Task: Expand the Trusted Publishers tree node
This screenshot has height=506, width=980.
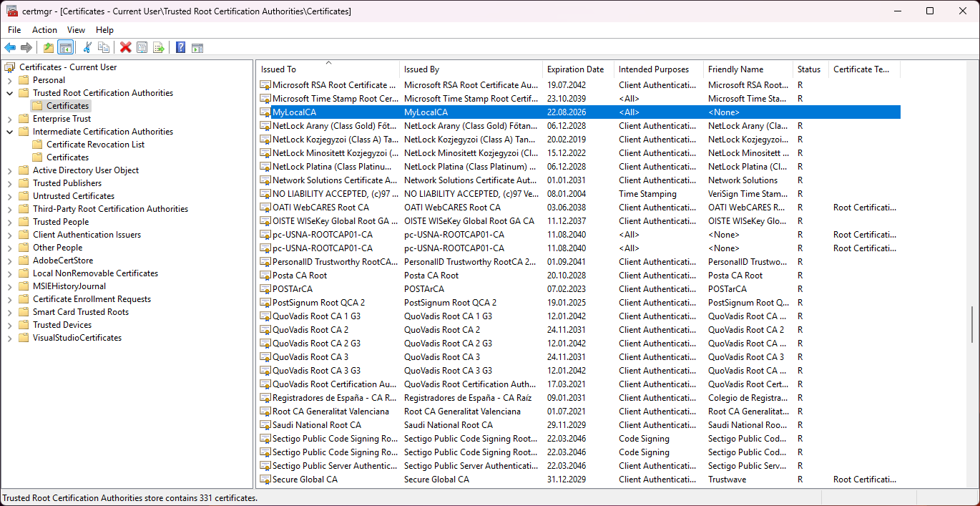Action: 10,183
